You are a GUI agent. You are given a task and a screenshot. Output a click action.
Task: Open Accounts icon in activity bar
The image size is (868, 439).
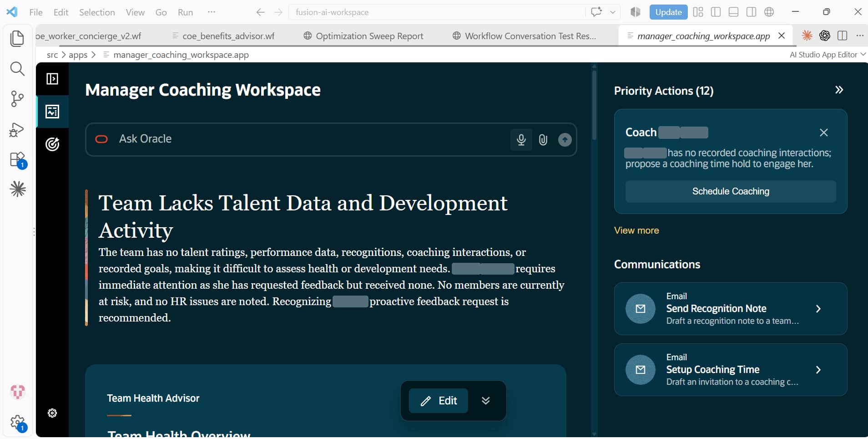(18, 392)
